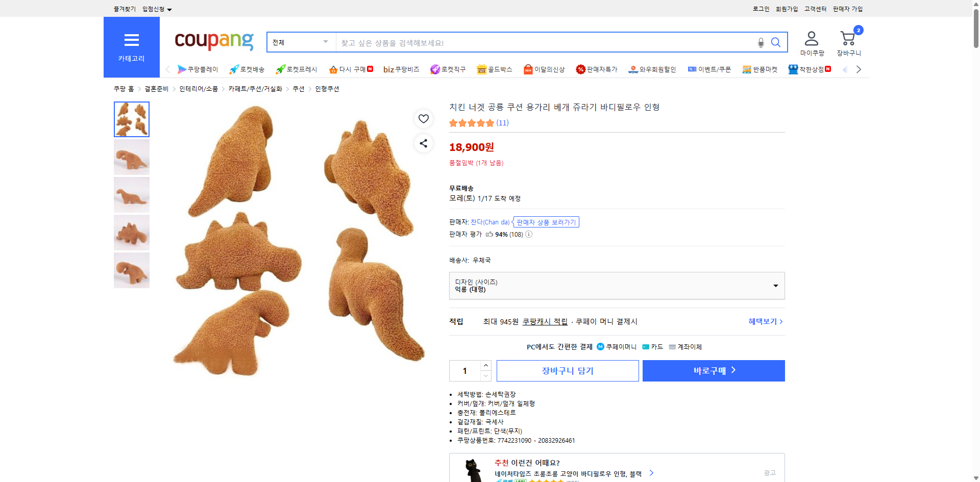Click the five-star rating display

pyautogui.click(x=471, y=123)
